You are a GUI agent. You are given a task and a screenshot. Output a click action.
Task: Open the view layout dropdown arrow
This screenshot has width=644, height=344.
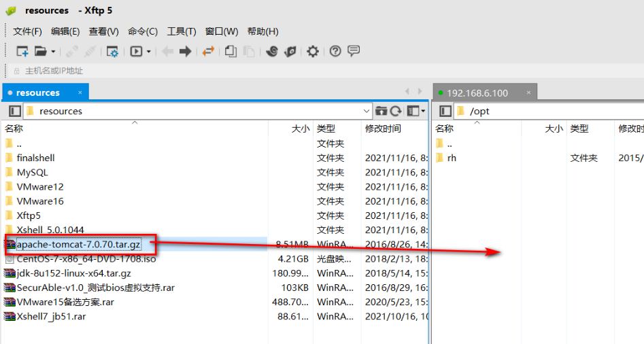coord(423,111)
